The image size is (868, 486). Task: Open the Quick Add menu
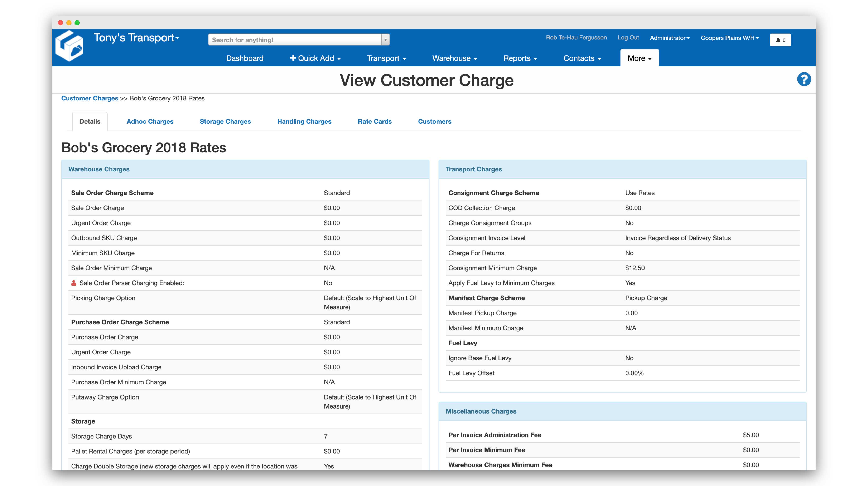[x=315, y=58]
